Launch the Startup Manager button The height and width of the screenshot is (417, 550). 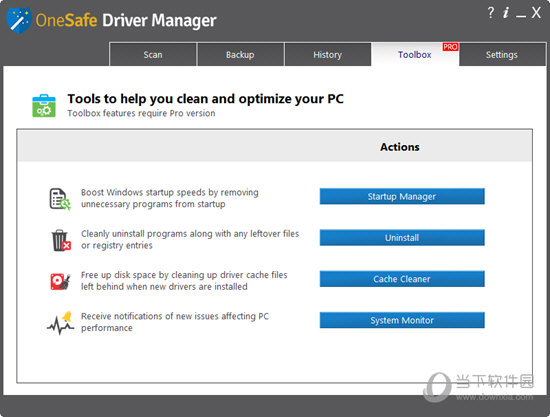[402, 196]
